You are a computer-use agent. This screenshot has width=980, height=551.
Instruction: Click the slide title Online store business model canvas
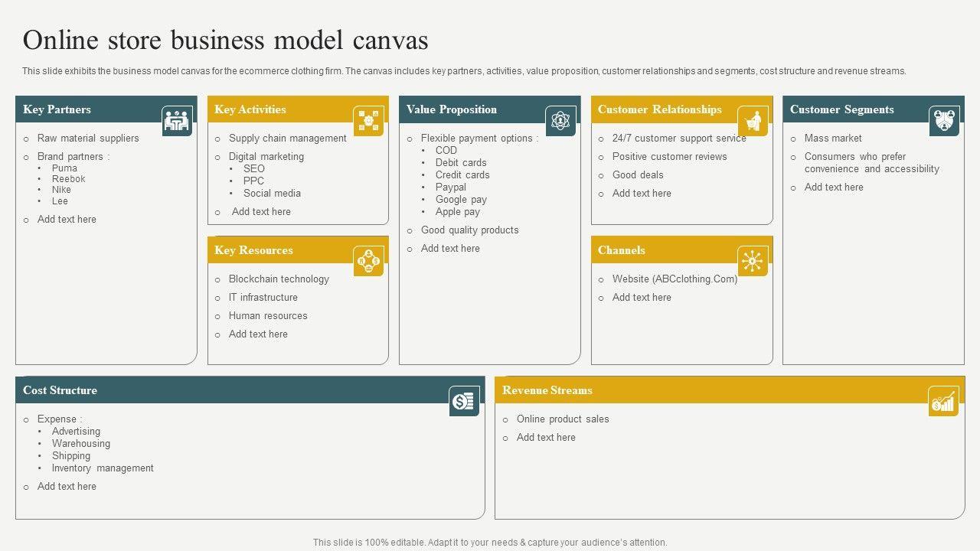tap(226, 40)
